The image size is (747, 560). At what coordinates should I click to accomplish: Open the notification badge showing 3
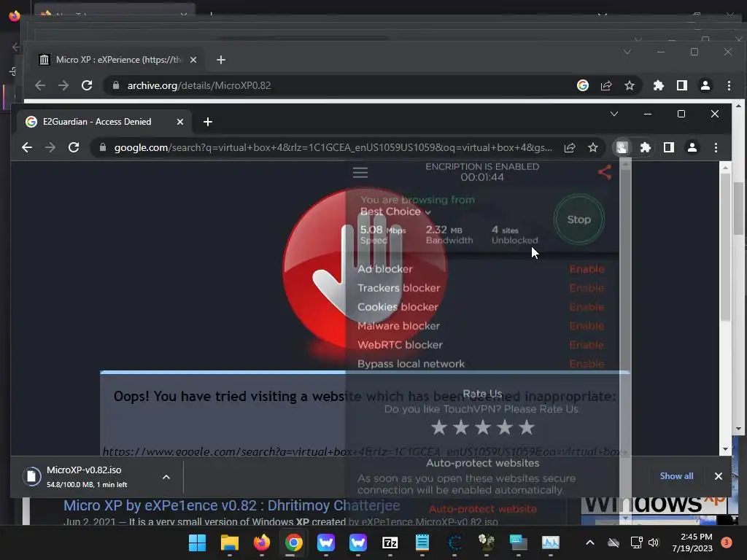click(726, 542)
